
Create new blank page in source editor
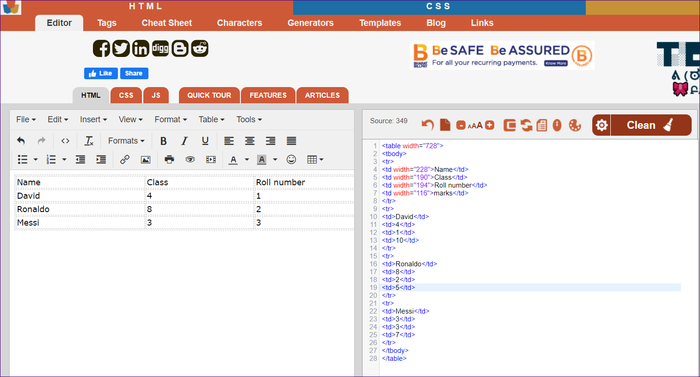coord(445,125)
